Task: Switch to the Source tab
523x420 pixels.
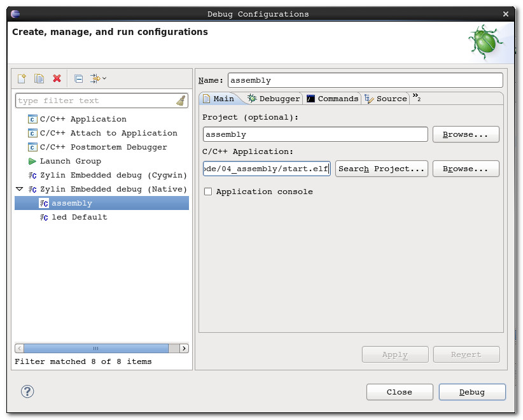Action: [x=386, y=99]
